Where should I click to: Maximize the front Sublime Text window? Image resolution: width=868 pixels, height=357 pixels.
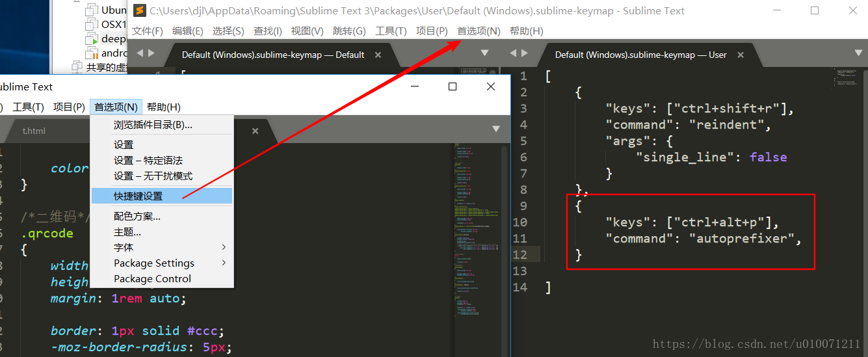tap(453, 86)
